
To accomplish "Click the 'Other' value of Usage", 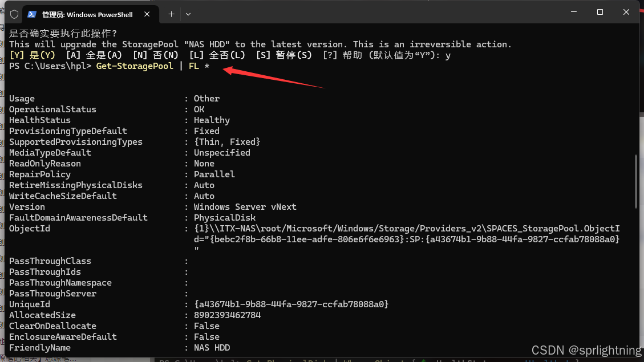I will (206, 99).
